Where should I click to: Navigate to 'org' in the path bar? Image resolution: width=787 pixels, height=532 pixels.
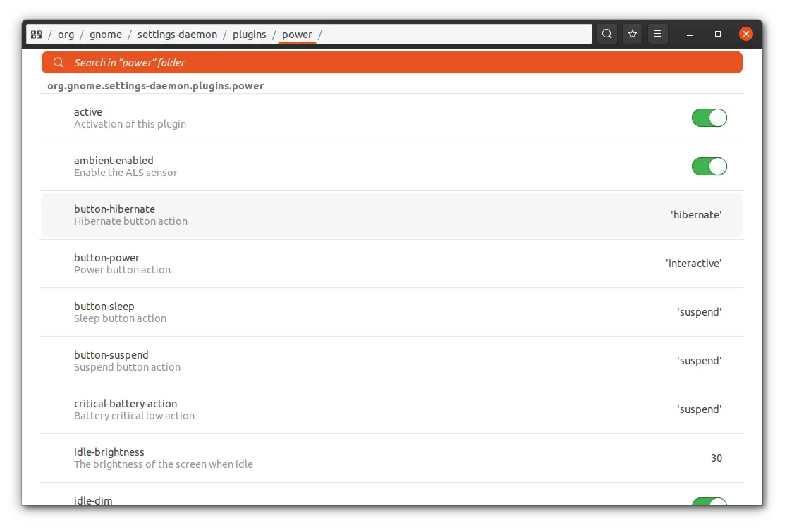point(66,35)
